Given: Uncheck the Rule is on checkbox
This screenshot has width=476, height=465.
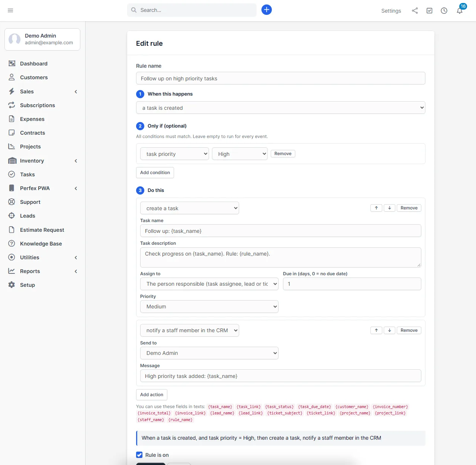Looking at the screenshot, I should click(x=139, y=455).
